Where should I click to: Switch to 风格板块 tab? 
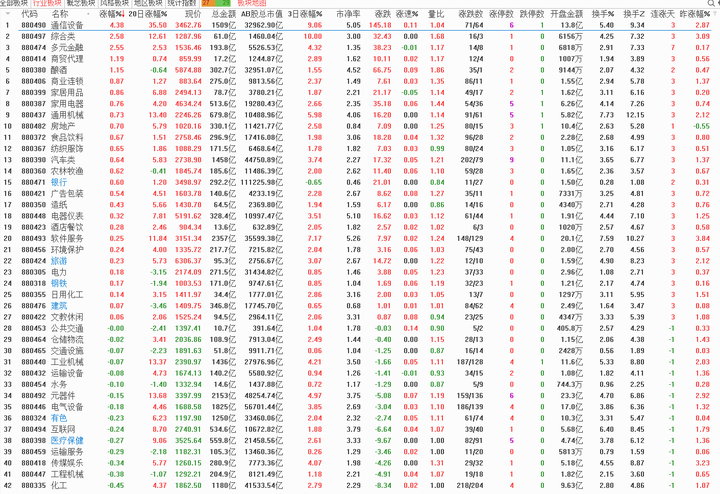114,3
